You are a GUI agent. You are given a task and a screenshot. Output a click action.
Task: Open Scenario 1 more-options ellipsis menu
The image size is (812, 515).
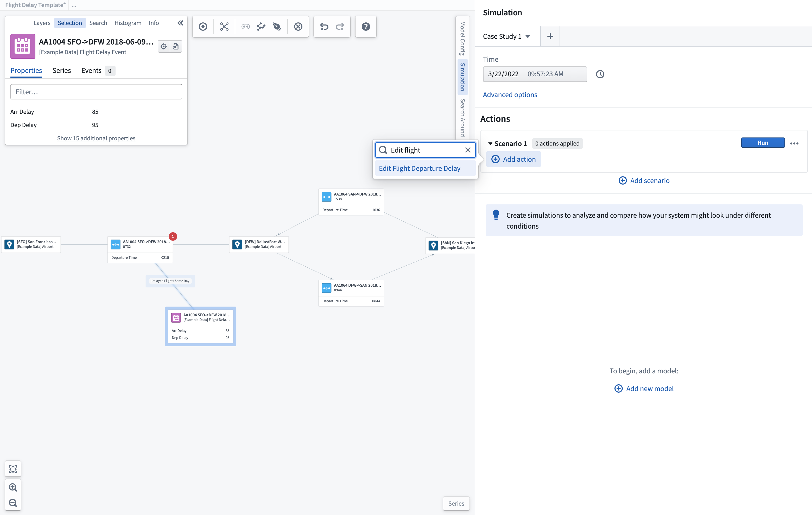point(794,143)
